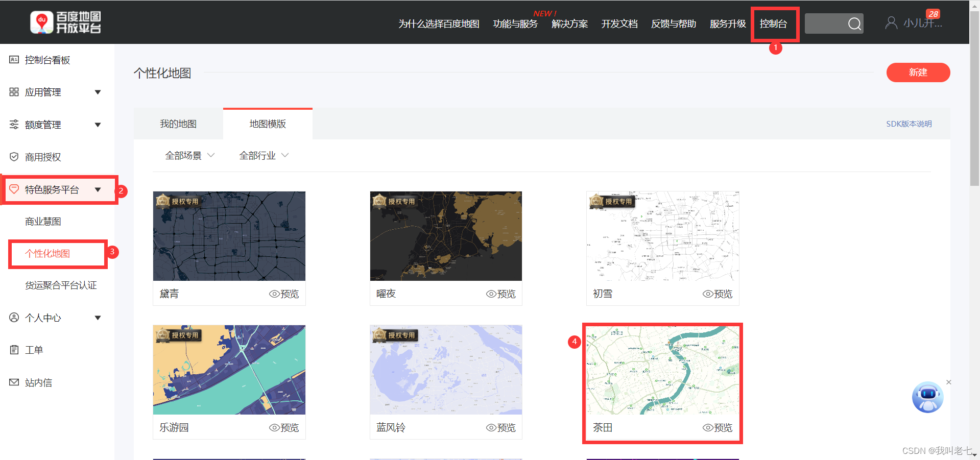
Task: Collapse the 特色服务平台 menu arrow
Action: [98, 189]
